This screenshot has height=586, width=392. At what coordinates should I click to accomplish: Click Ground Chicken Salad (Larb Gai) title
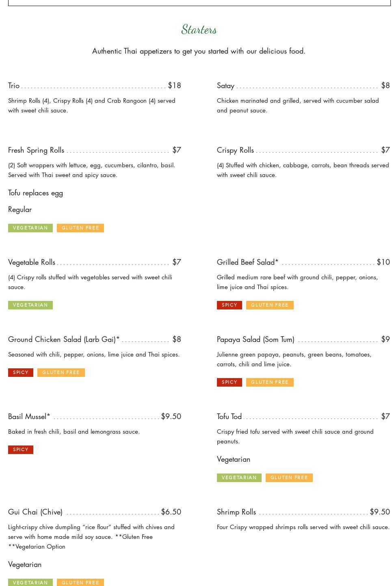[x=64, y=339]
